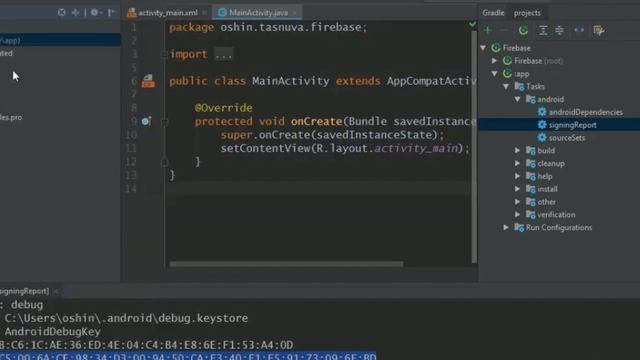Hide the project panel with hide icon
640x360 pixels.
111,12
